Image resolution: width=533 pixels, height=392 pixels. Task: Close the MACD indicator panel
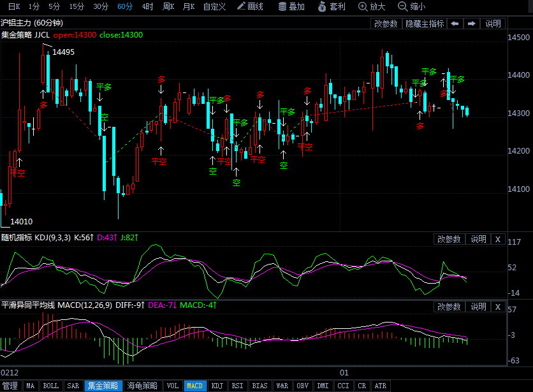coord(498,307)
